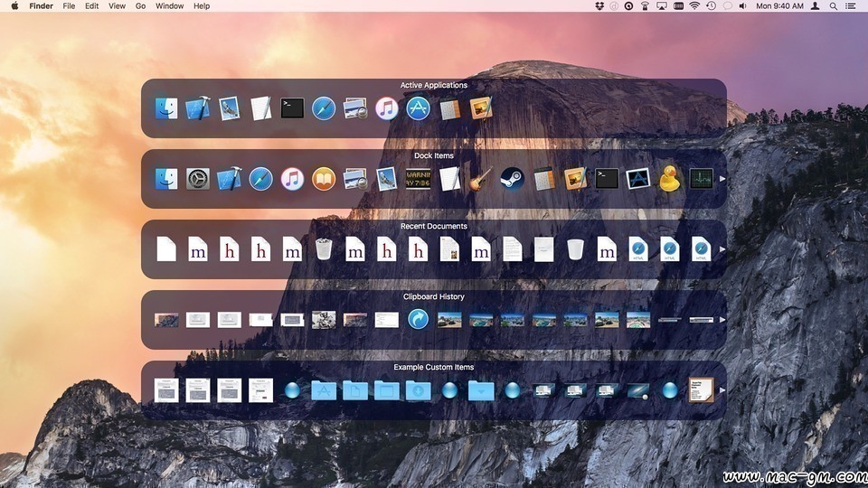This screenshot has height=488, width=868.
Task: Open the Go menu
Action: [x=141, y=6]
